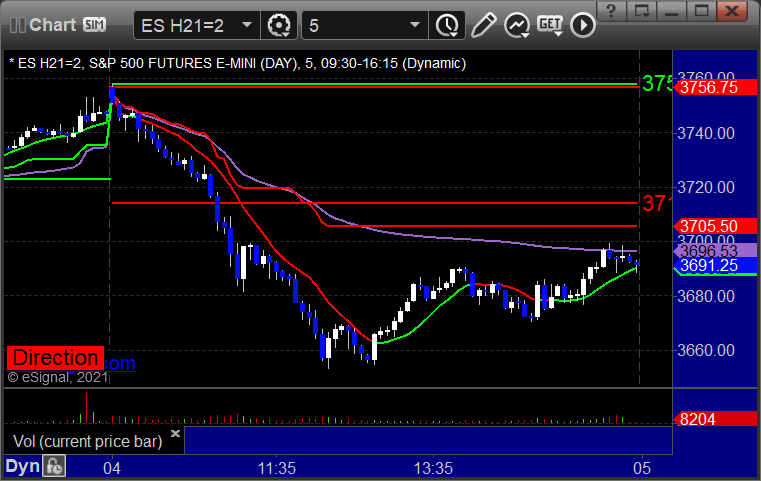Click the 3740.00 price axis label
This screenshot has width=761, height=481.
(x=706, y=133)
